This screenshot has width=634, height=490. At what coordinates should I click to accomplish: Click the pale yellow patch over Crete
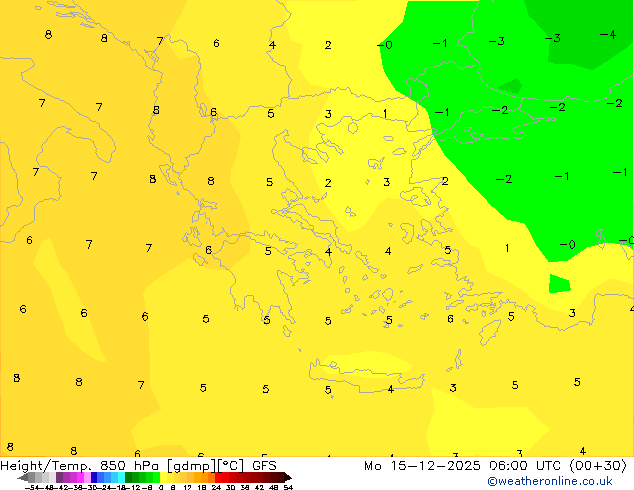[368, 364]
